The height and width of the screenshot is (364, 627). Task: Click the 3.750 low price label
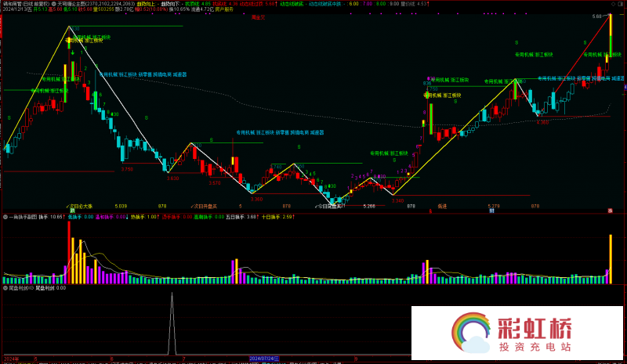(x=128, y=168)
